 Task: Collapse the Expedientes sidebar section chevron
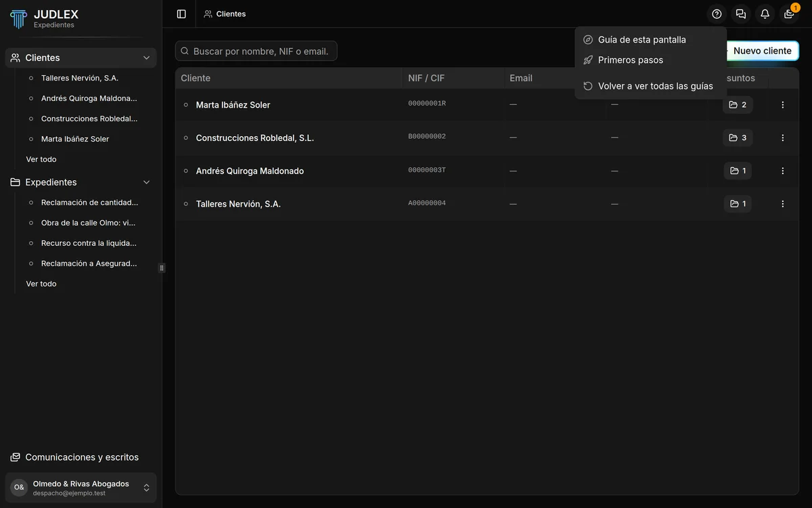coord(146,182)
